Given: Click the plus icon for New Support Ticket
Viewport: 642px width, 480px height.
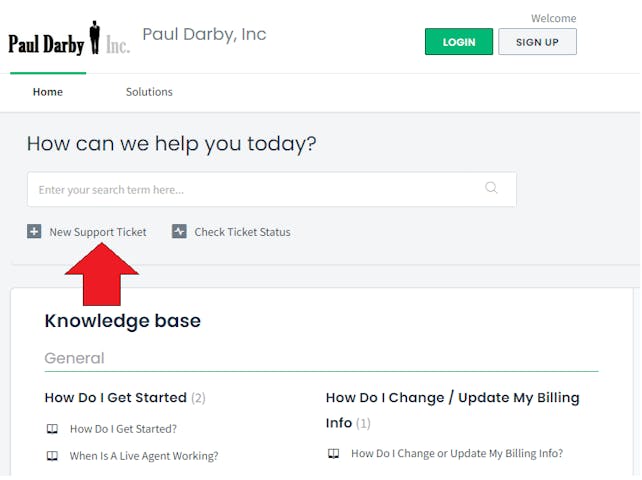Looking at the screenshot, I should click(x=35, y=232).
